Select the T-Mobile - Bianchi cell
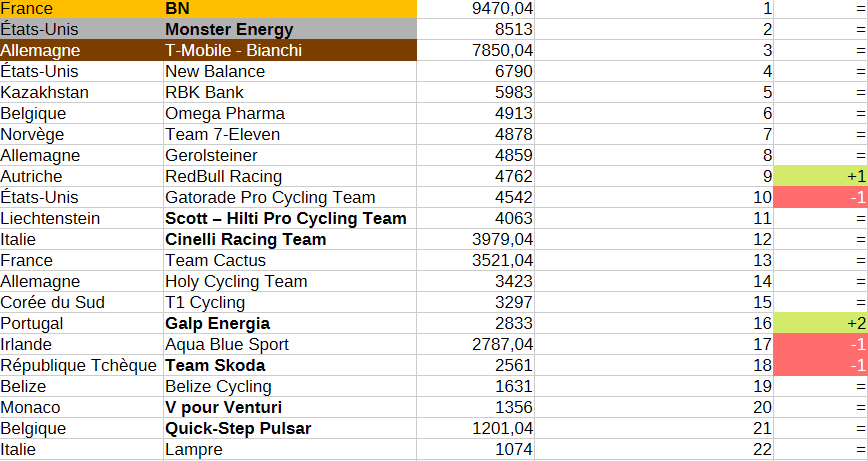Image resolution: width=868 pixels, height=461 pixels. pyautogui.click(x=290, y=50)
